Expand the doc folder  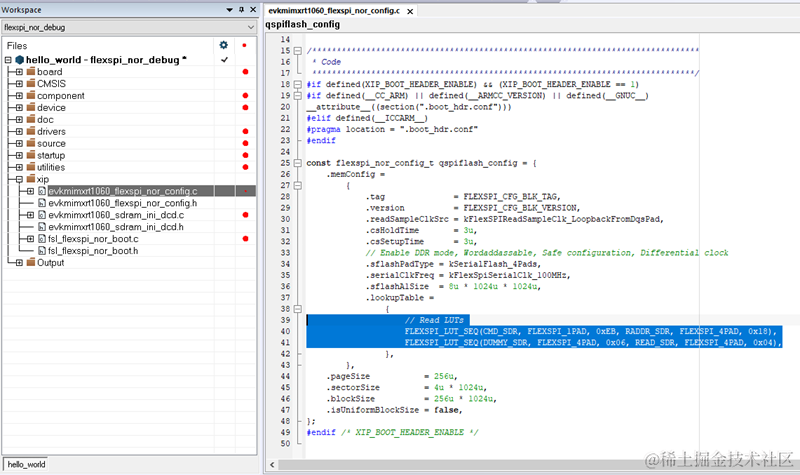tap(19, 119)
